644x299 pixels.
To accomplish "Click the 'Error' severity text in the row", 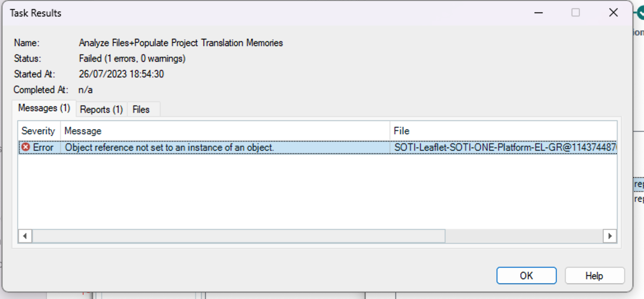I will 43,147.
